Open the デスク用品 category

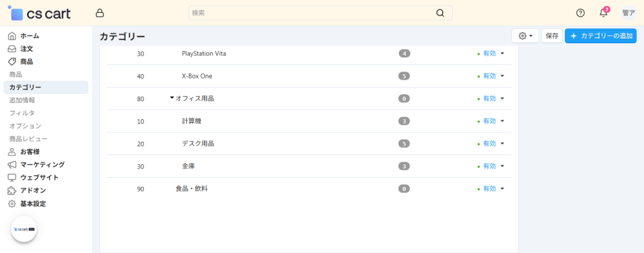tap(198, 144)
